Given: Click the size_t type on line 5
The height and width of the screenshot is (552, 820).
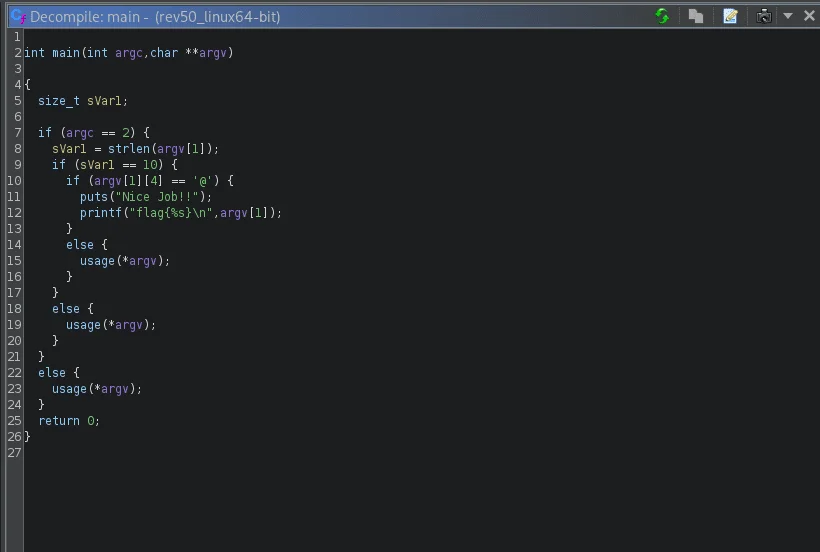Looking at the screenshot, I should tap(59, 101).
